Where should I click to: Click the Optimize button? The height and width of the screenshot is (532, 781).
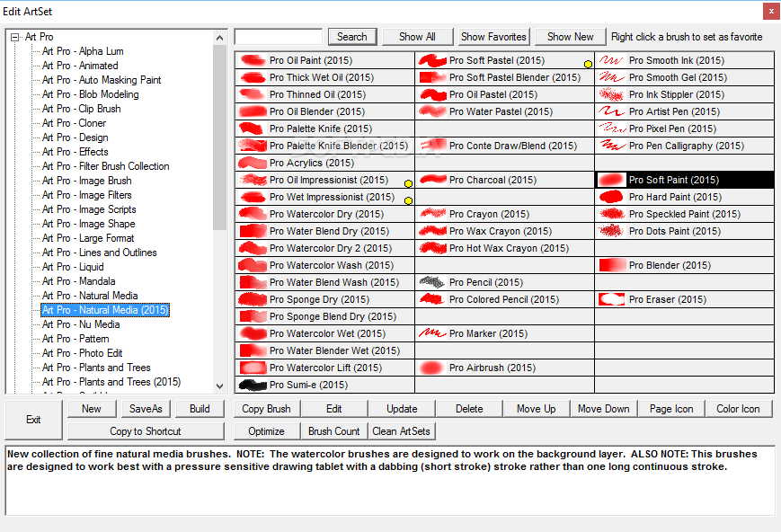(x=267, y=431)
